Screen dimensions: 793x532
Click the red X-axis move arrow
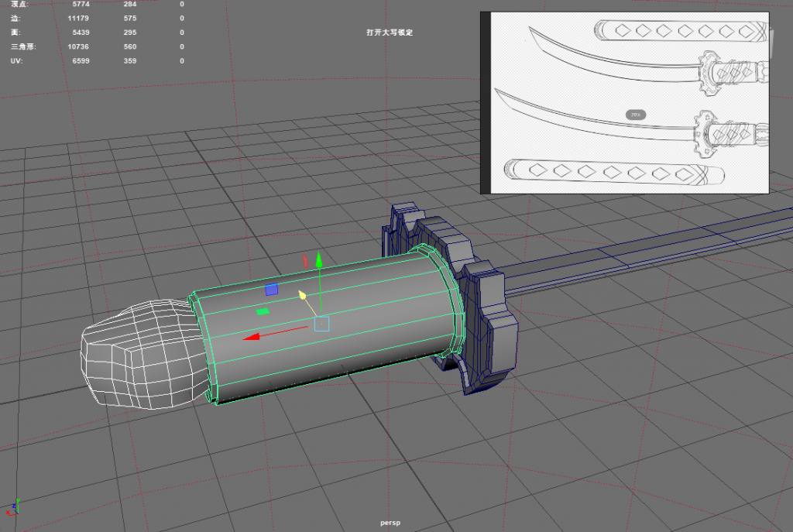pos(252,338)
